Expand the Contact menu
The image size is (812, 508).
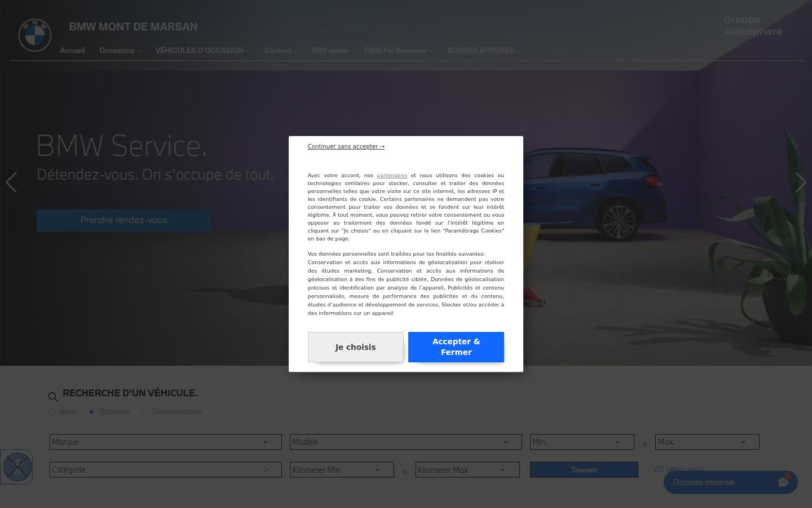click(x=281, y=51)
